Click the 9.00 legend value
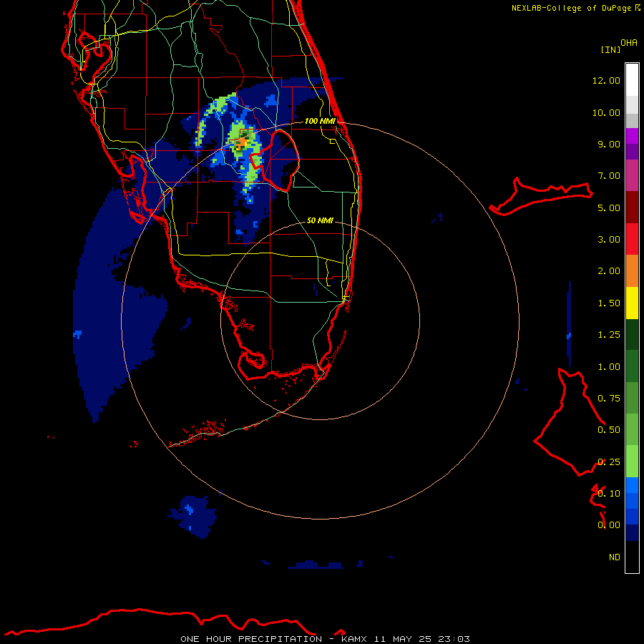This screenshot has width=644, height=644. tap(609, 144)
